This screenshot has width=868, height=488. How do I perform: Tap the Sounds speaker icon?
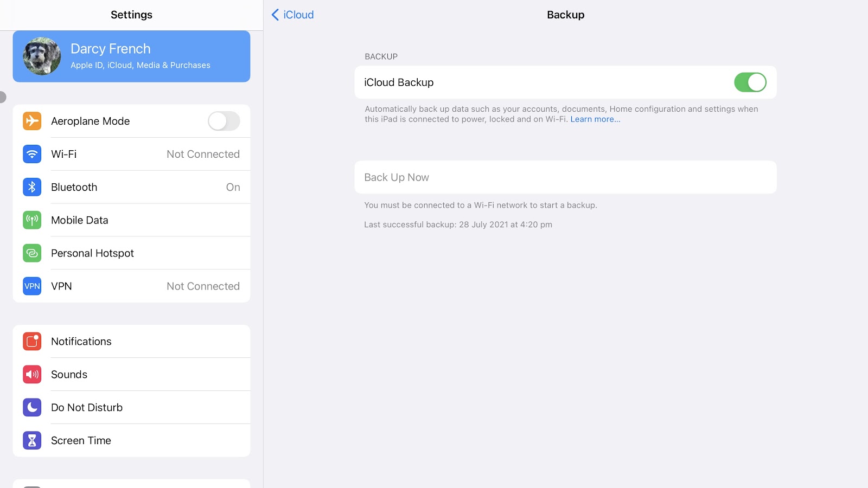pos(32,375)
